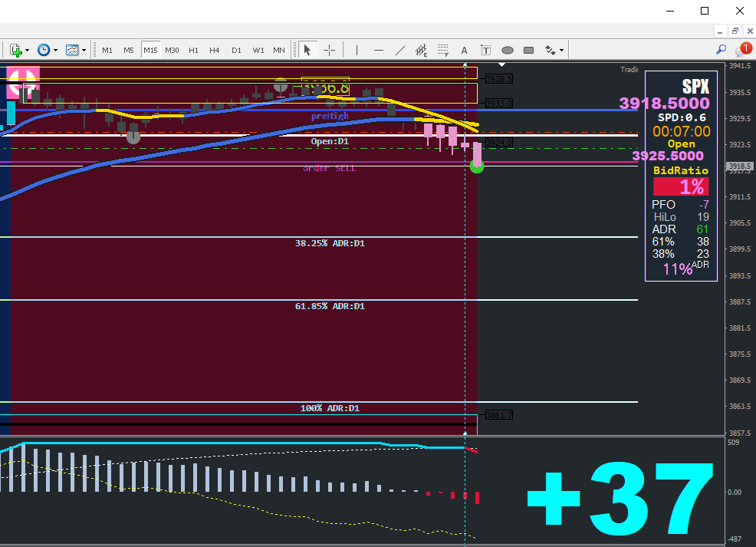This screenshot has height=547, width=756.
Task: Click the SPX symbol title
Action: pyautogui.click(x=695, y=87)
